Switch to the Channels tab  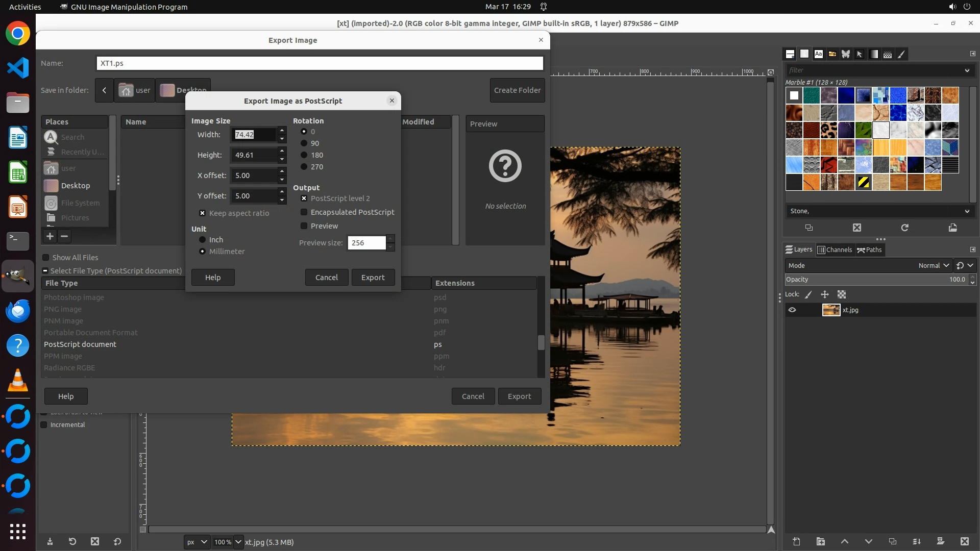(835, 249)
